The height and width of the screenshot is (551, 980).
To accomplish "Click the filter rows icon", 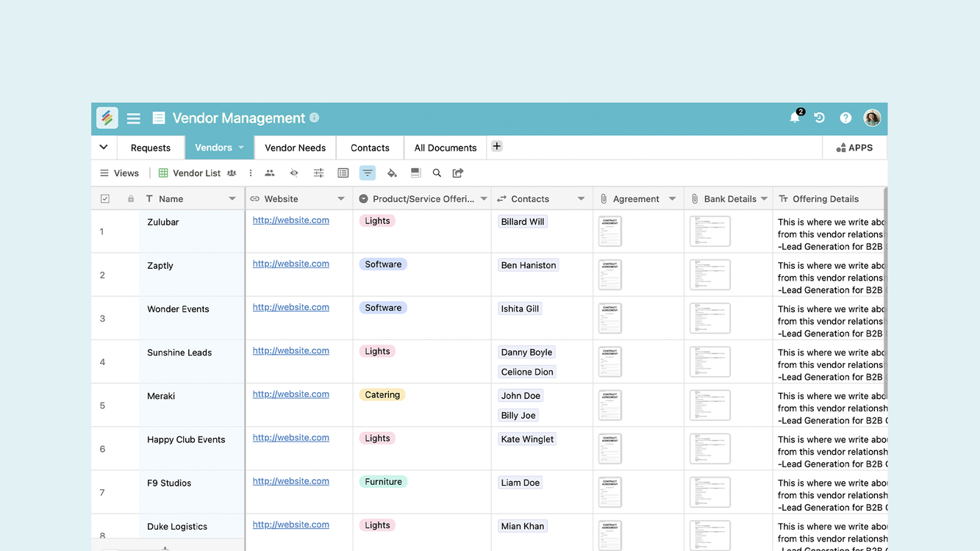I will click(x=367, y=173).
